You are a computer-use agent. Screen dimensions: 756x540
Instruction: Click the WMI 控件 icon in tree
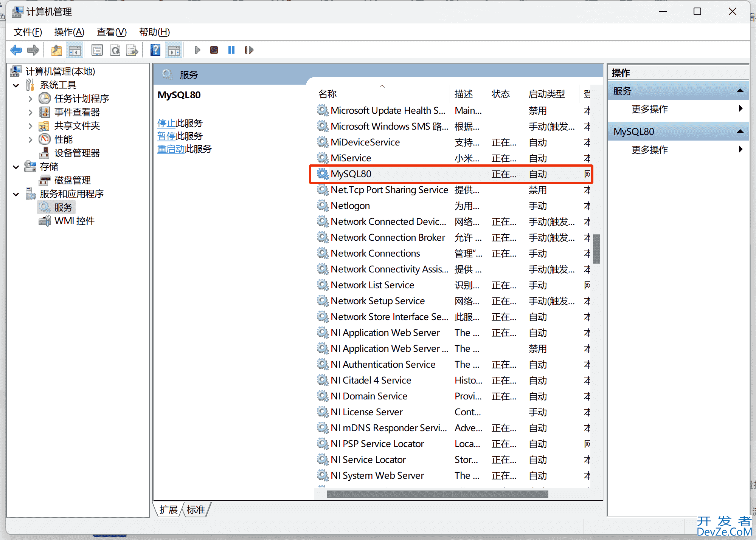tap(45, 221)
